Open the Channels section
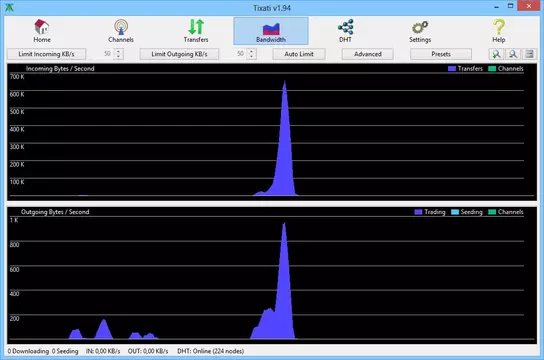Viewport: 544px width, 360px height. tap(121, 31)
